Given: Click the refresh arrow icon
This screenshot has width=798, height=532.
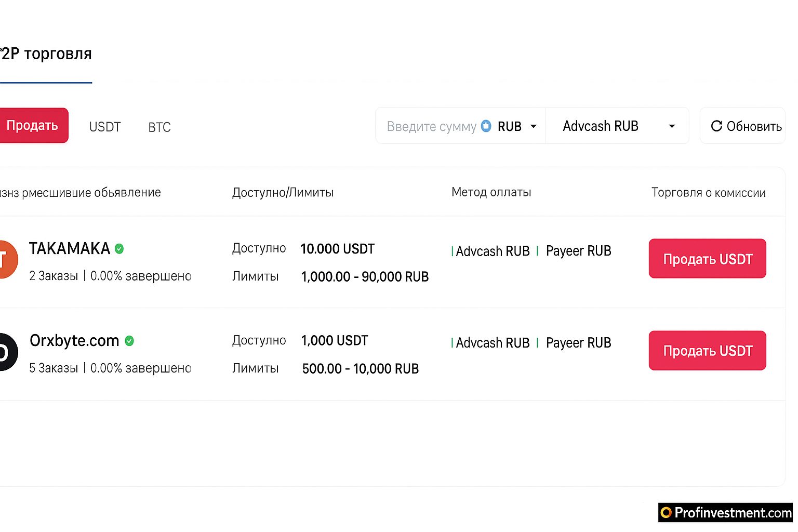Looking at the screenshot, I should (716, 126).
